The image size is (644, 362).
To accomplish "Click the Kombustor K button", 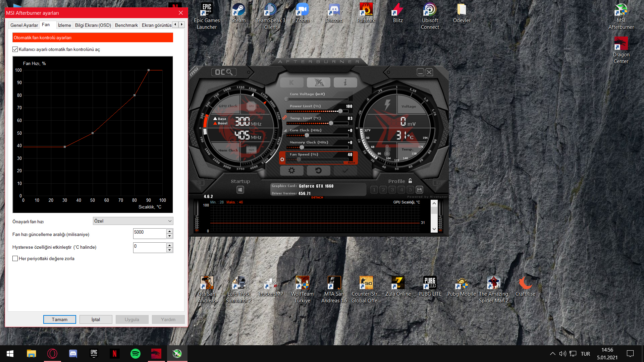I will tap(291, 82).
